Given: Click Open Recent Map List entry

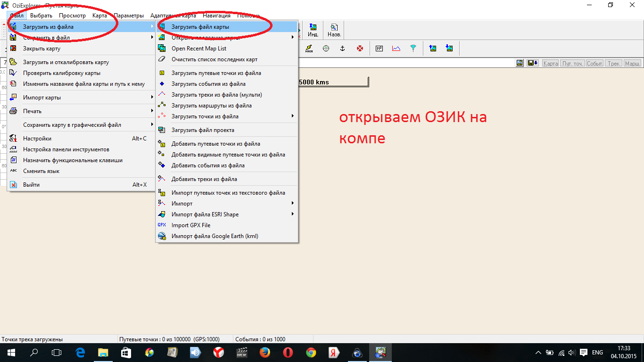Looking at the screenshot, I should pyautogui.click(x=198, y=49).
